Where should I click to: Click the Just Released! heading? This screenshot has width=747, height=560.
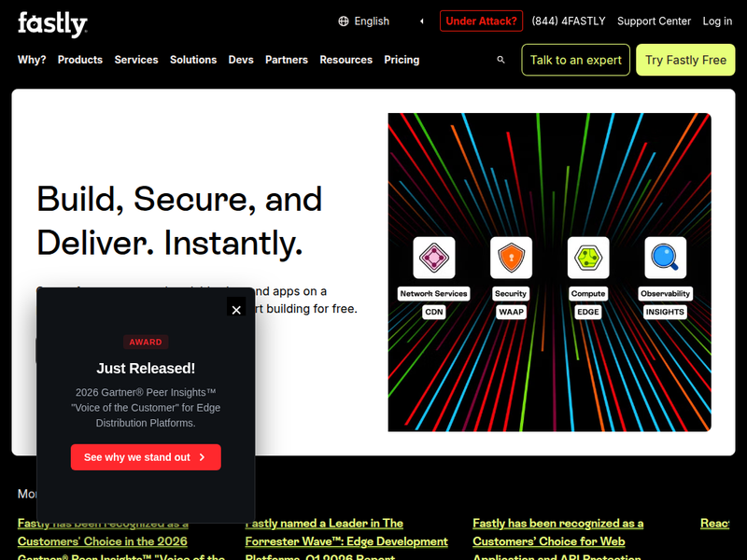146,368
